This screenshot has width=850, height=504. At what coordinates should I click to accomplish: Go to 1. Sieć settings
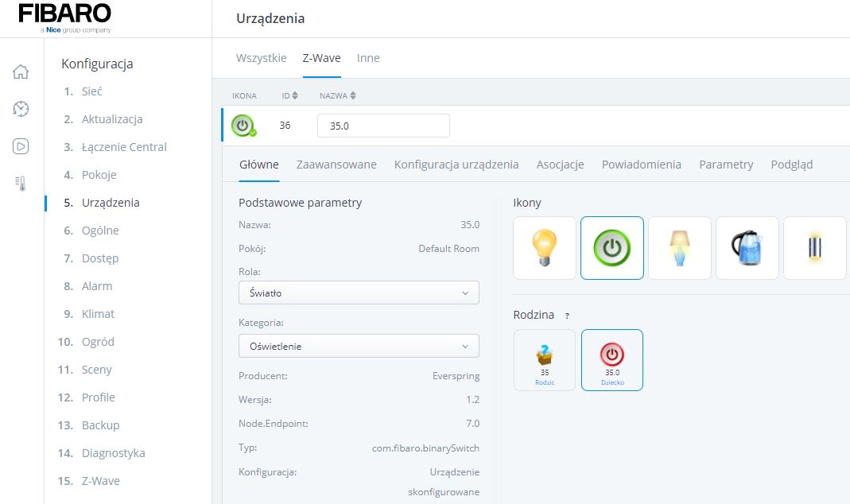pyautogui.click(x=83, y=91)
